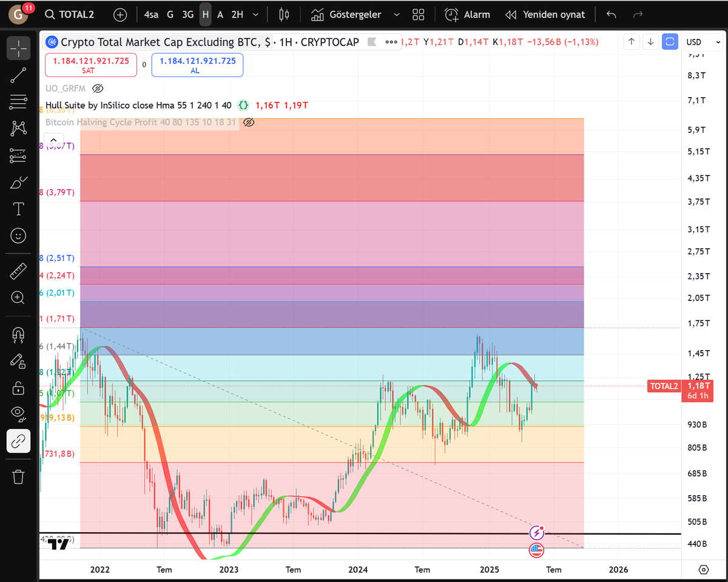This screenshot has width=728, height=582.
Task: Collapse the indicator legend chevron
Action: point(54,140)
